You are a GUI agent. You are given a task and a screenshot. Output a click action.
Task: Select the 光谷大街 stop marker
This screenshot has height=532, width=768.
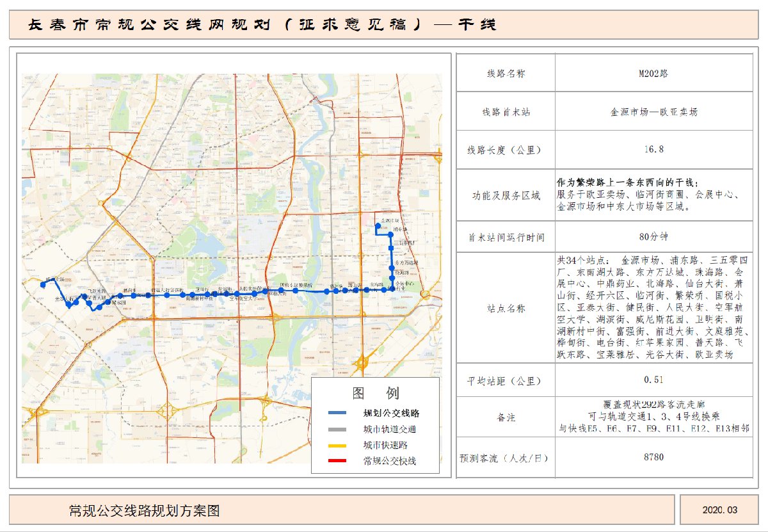(68, 304)
